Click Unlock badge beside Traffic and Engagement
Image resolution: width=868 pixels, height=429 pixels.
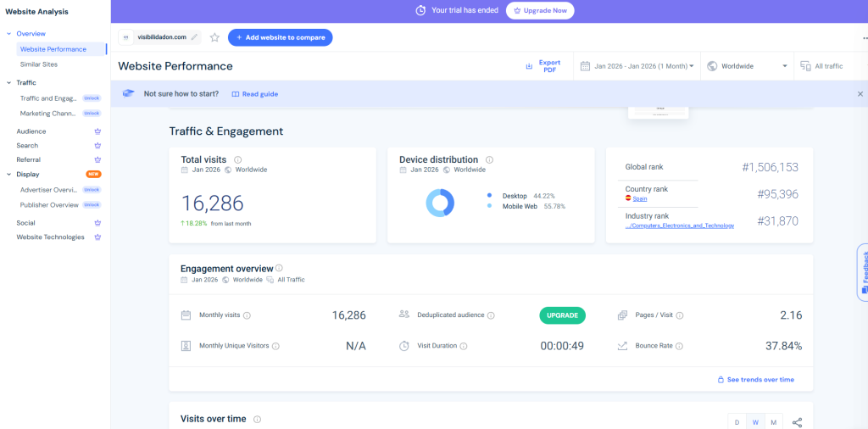pyautogui.click(x=92, y=98)
